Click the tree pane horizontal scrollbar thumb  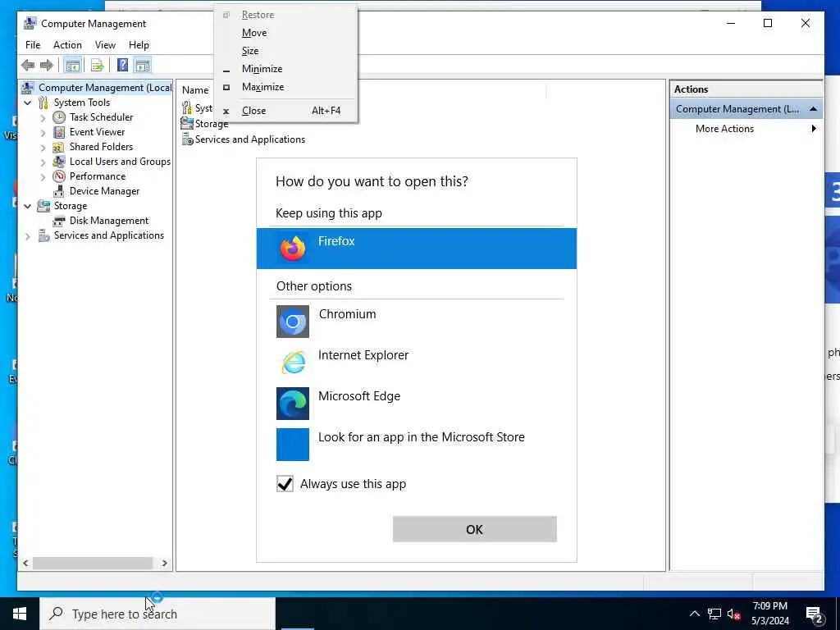point(93,563)
